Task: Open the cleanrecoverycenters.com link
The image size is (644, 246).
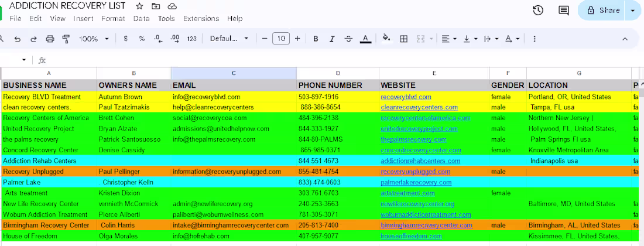Action: coord(419,107)
